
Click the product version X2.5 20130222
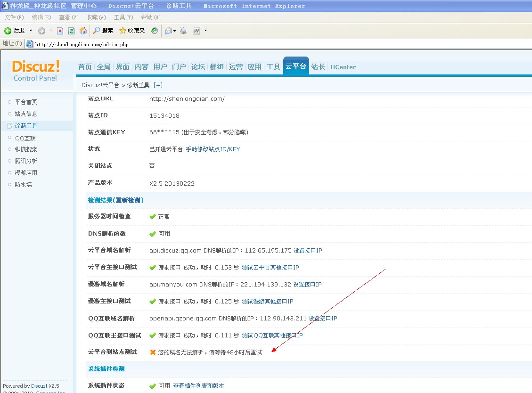172,184
